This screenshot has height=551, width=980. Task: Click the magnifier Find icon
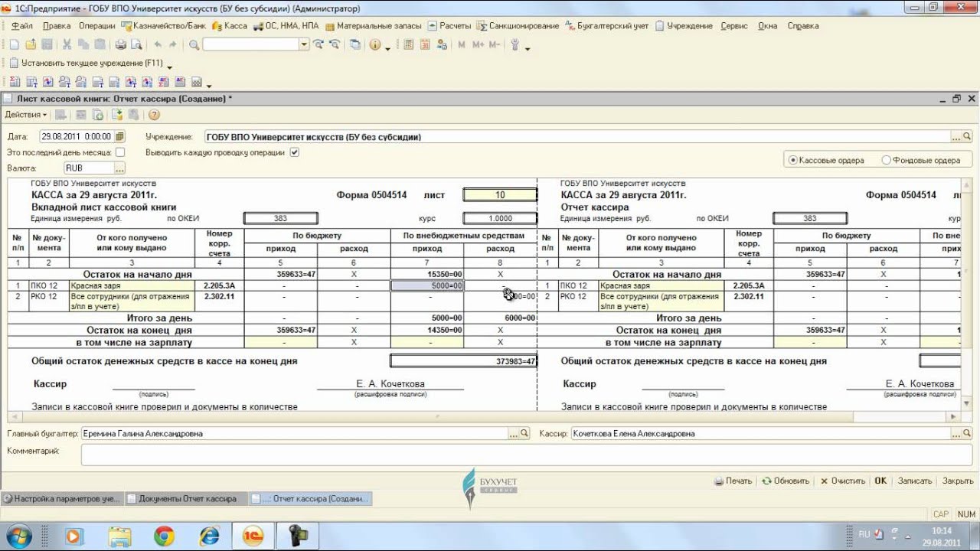[194, 45]
